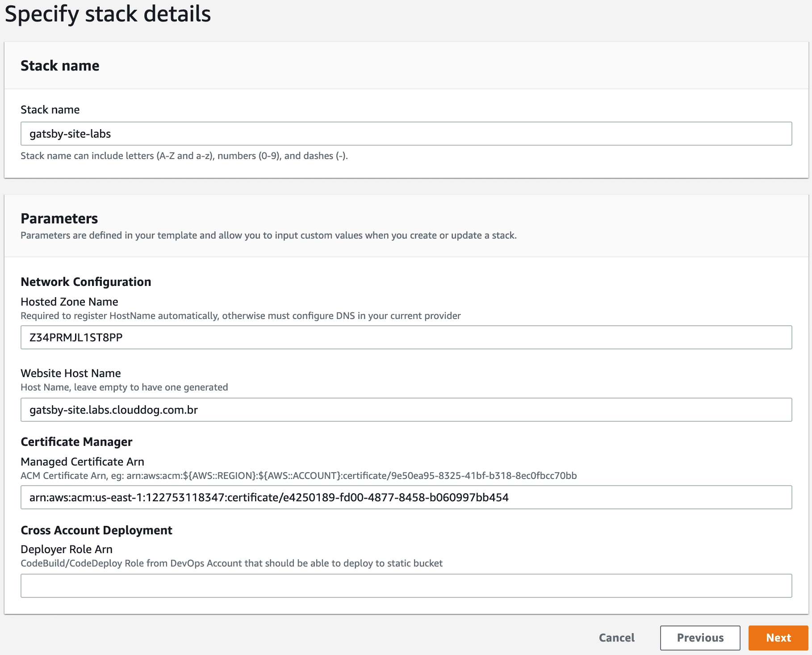Select the 'Website Host Name' label

[x=71, y=373]
